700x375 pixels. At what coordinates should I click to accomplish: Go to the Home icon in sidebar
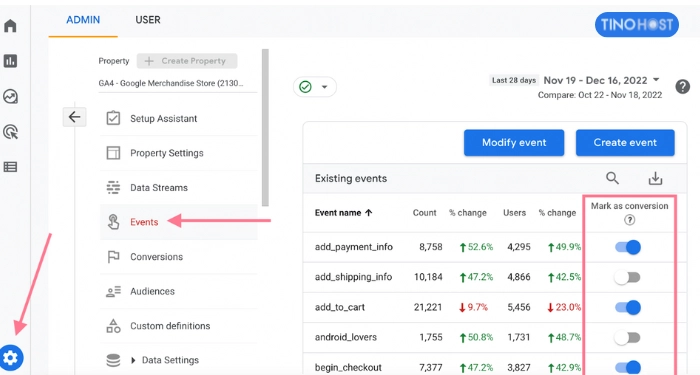pyautogui.click(x=10, y=25)
